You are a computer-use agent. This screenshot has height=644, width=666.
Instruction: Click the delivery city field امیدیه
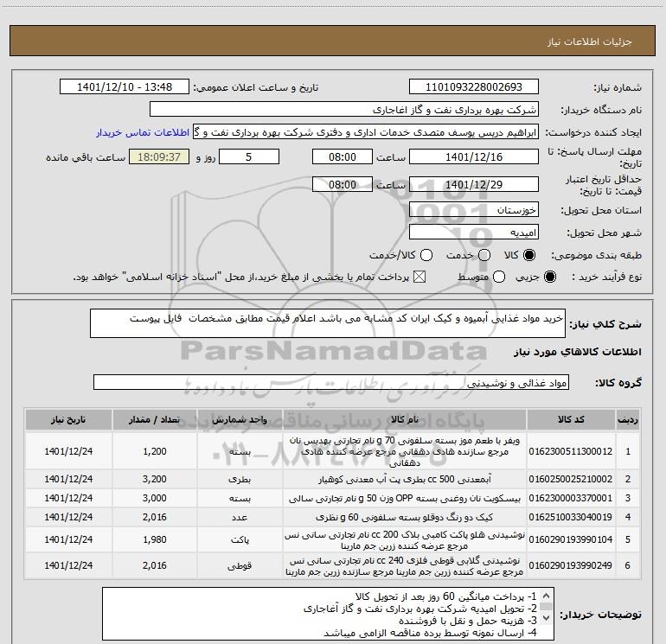point(474,233)
